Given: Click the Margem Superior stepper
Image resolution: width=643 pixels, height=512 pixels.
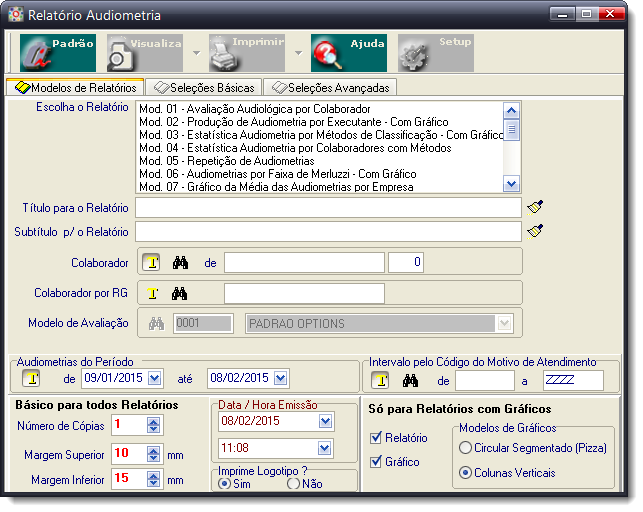Looking at the screenshot, I should coord(154,454).
